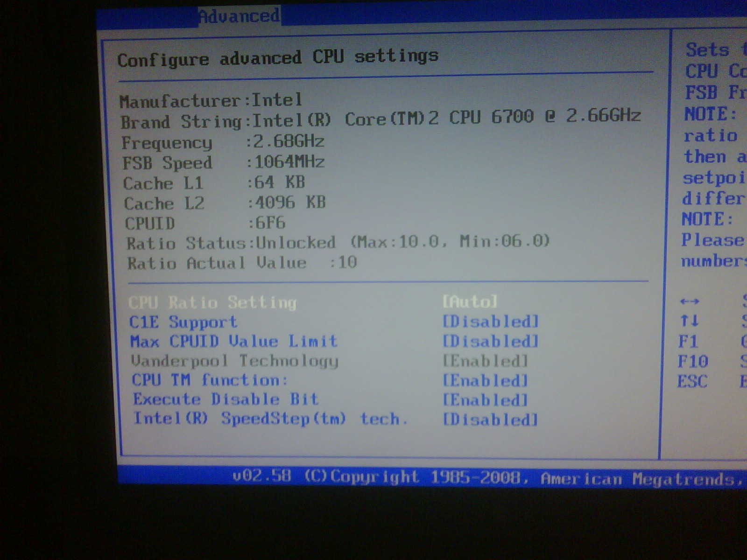This screenshot has height=560, width=747.
Task: Click the Frequency 2.68GHz line
Action: click(223, 142)
